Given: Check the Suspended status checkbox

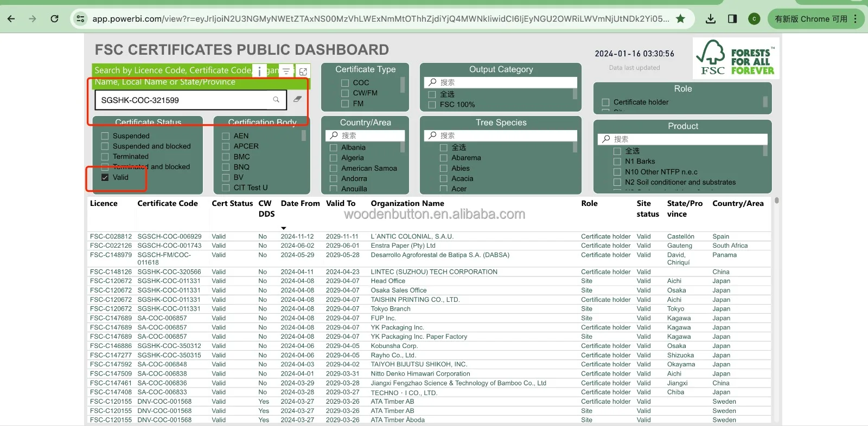Looking at the screenshot, I should point(105,136).
